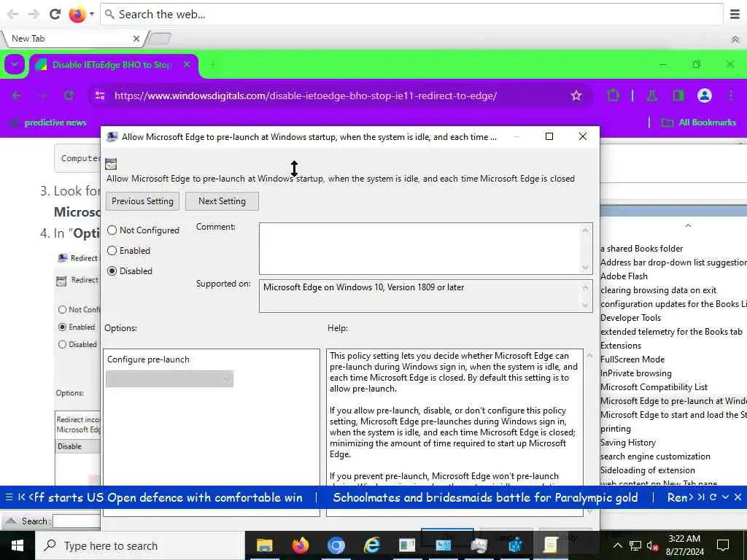Image resolution: width=747 pixels, height=560 pixels.
Task: Select 'Developer Tools' setting in list
Action: (631, 318)
